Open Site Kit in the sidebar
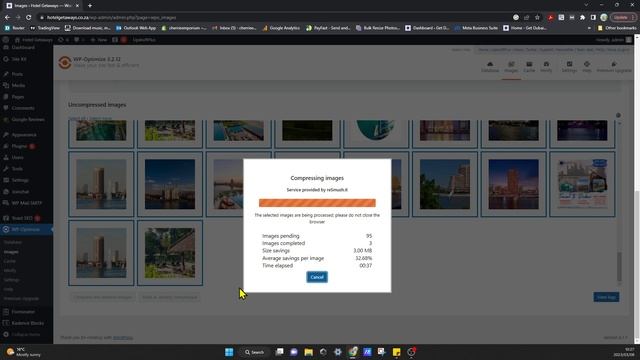 coord(19,59)
